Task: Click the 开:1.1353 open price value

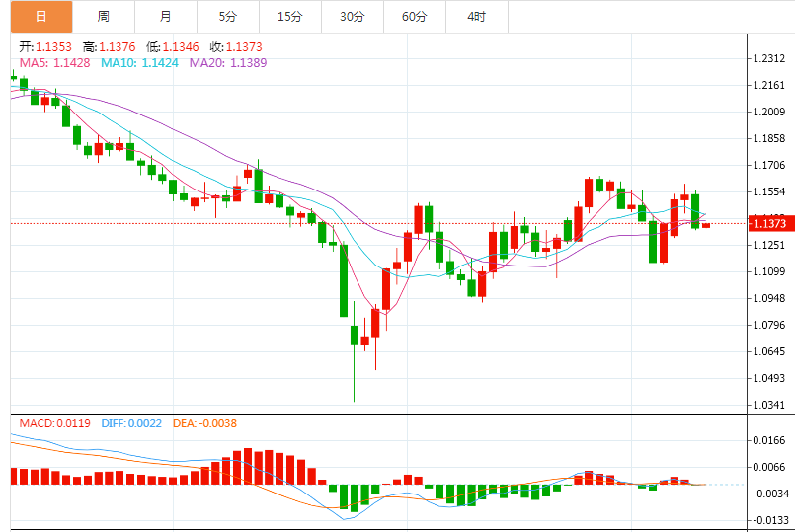Action: pos(45,47)
